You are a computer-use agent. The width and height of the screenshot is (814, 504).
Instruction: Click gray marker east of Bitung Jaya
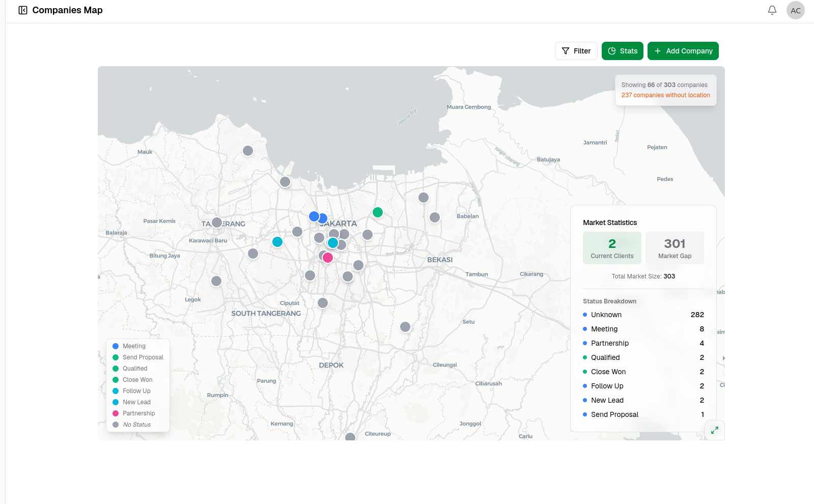253,254
